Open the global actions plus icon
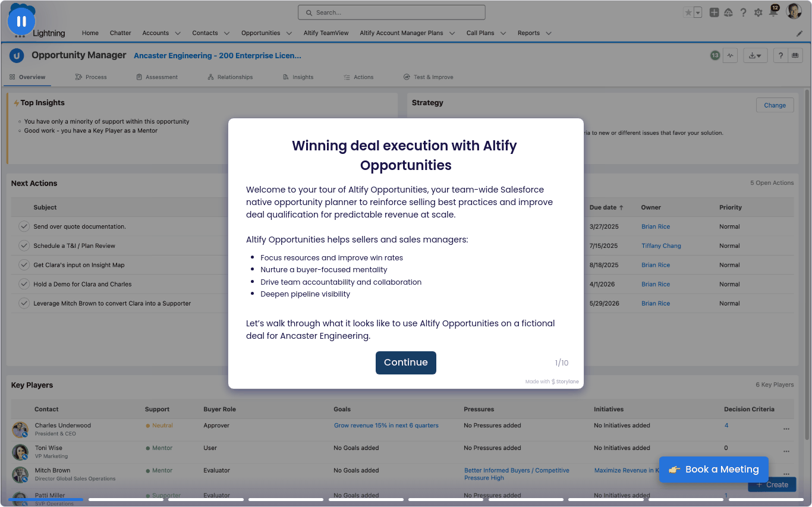The image size is (812, 507). (x=714, y=12)
